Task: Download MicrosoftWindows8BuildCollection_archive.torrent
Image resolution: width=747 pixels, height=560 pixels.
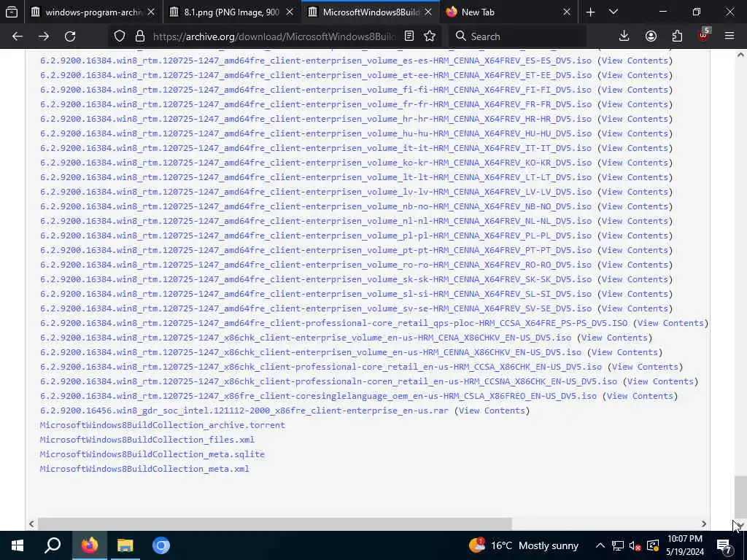Action: pyautogui.click(x=163, y=425)
